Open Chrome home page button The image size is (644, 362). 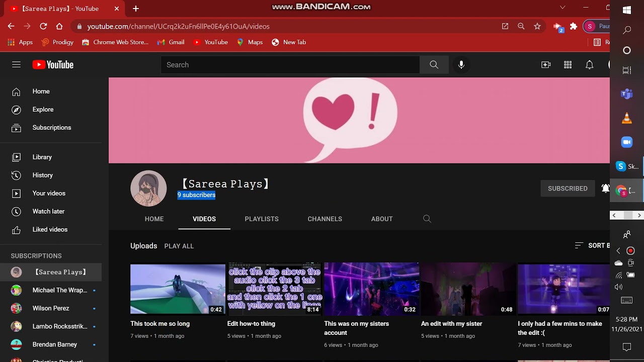(x=59, y=26)
